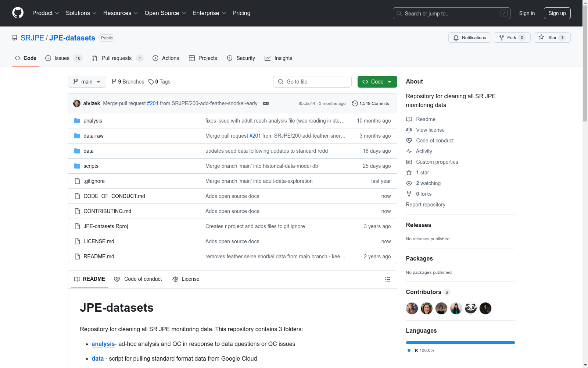Expand the Open Source menu

[x=165, y=13]
